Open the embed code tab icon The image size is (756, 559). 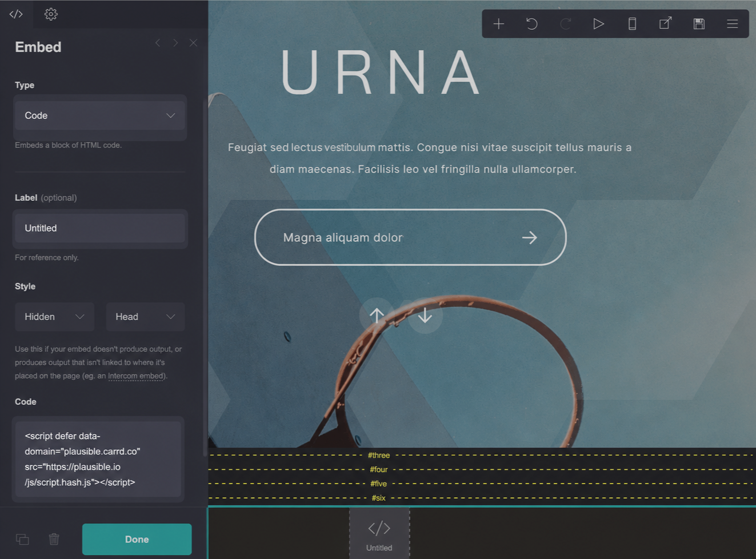pyautogui.click(x=16, y=14)
